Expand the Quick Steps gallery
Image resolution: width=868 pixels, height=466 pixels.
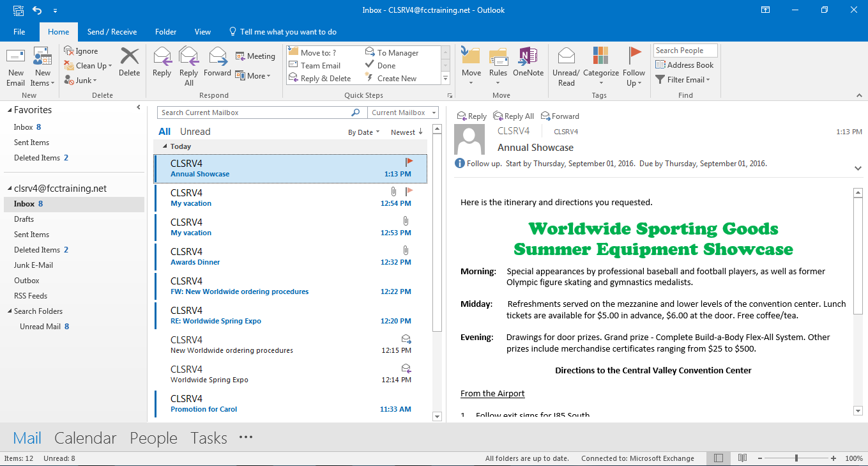(446, 79)
